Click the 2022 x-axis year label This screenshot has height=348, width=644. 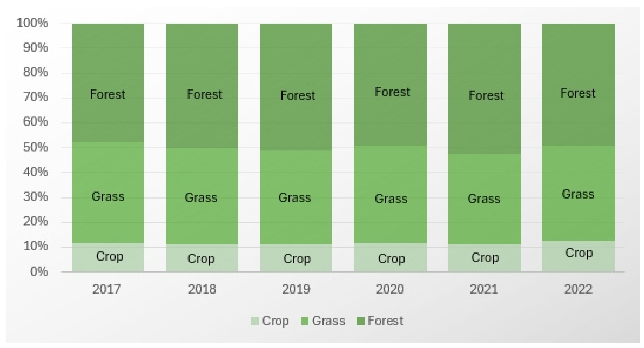pyautogui.click(x=578, y=289)
